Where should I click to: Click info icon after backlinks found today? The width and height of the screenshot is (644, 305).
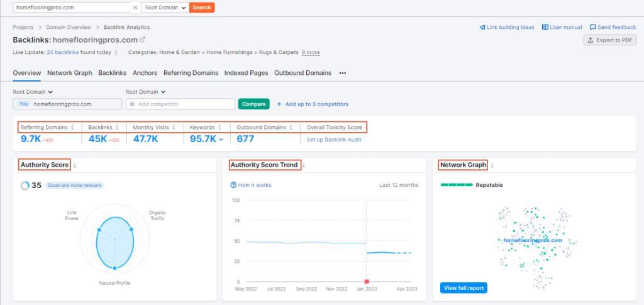[116, 53]
